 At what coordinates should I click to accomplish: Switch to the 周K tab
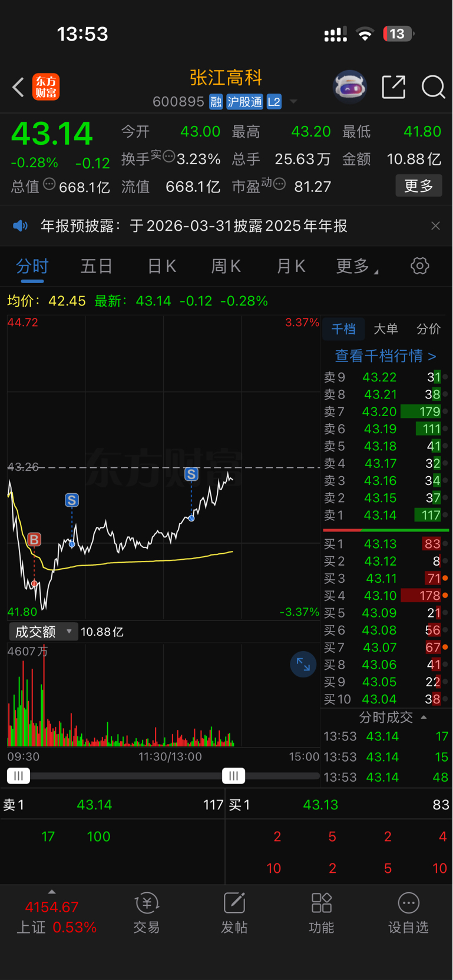[226, 267]
